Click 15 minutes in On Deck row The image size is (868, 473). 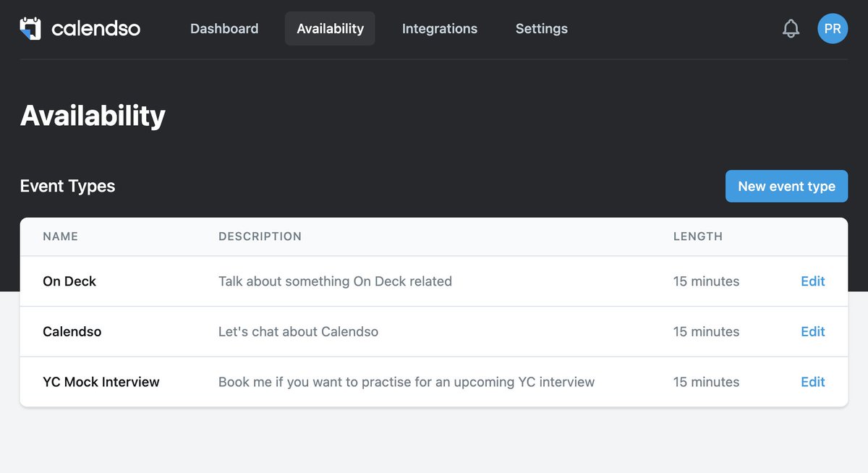(706, 281)
